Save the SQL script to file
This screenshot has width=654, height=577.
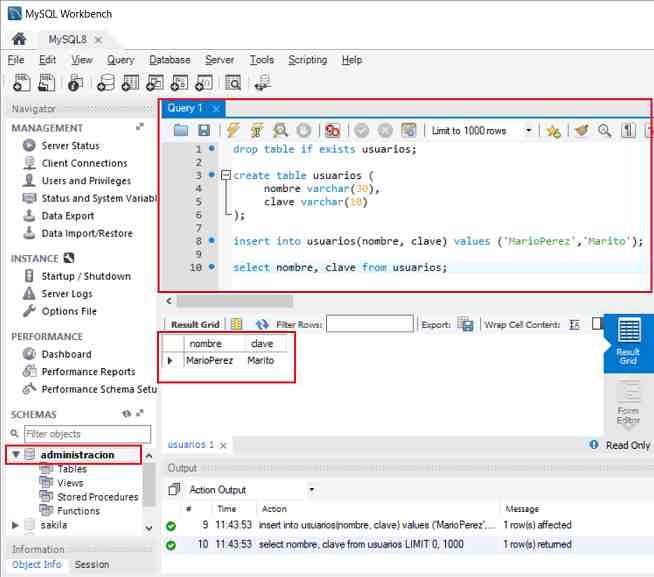click(x=204, y=131)
